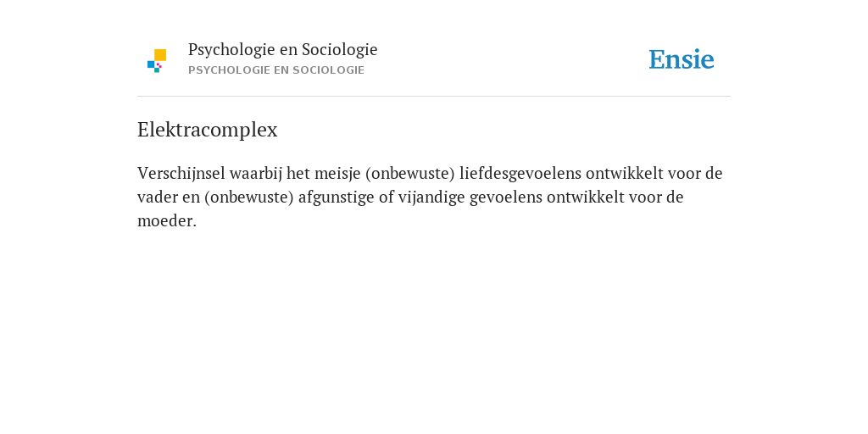Click the word Verschijnsel
The height and width of the screenshot is (434, 868).
[181, 173]
